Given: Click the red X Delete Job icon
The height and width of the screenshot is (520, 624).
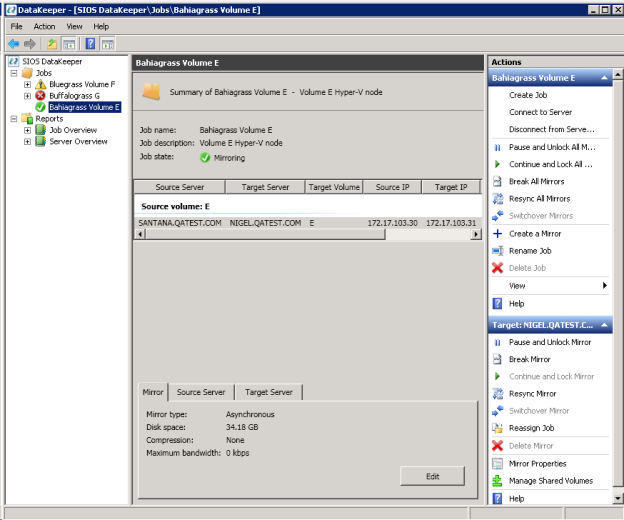Looking at the screenshot, I should pyautogui.click(x=497, y=268).
